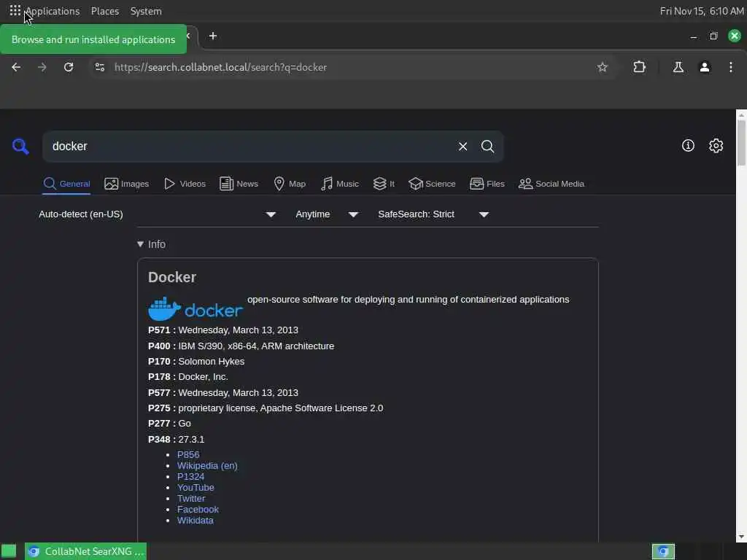
Task: Open the browser profile icon
Action: coord(705,67)
